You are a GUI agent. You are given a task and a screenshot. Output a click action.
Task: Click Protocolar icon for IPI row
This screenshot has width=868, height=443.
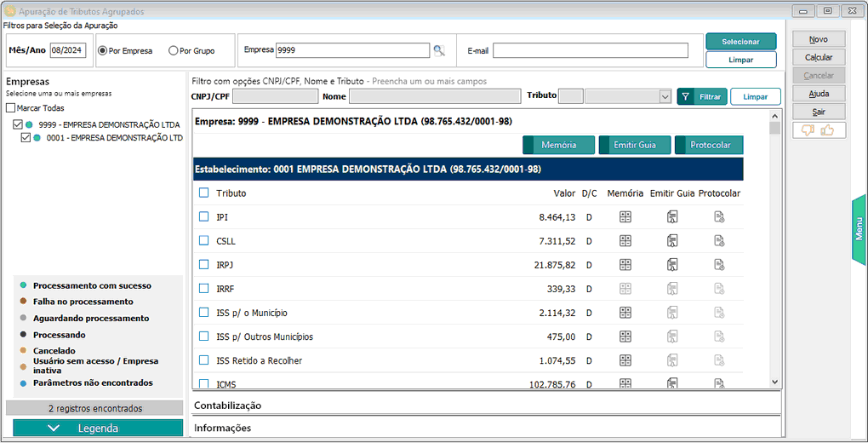point(719,216)
